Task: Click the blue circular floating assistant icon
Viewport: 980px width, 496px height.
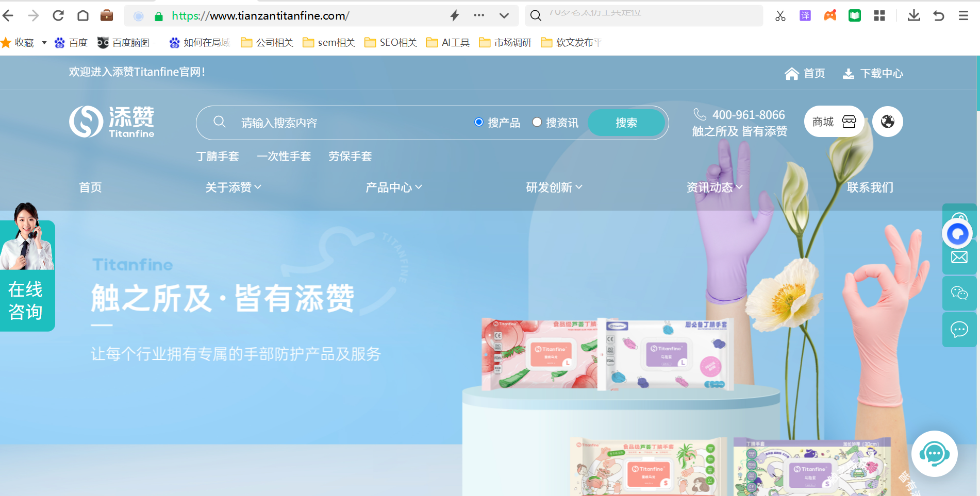Action: [957, 234]
